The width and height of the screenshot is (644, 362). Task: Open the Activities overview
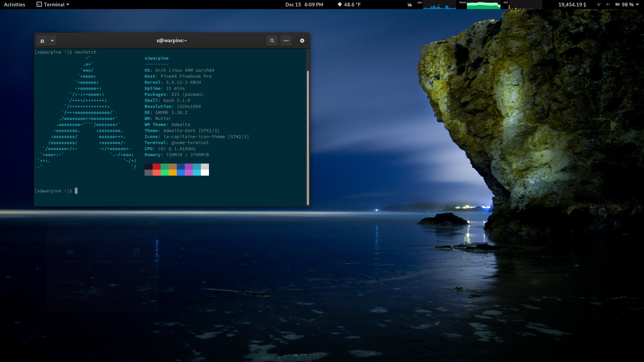pos(14,4)
